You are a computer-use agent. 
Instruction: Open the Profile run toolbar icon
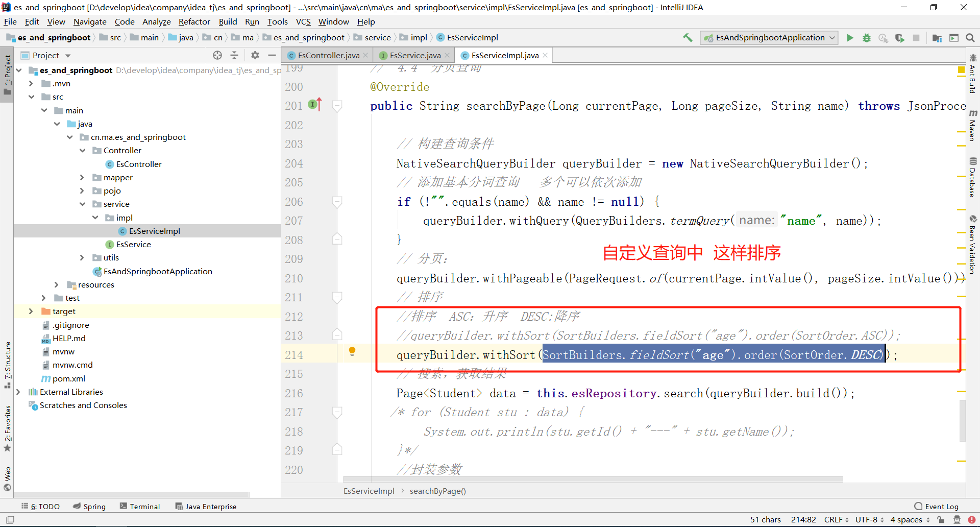(883, 38)
